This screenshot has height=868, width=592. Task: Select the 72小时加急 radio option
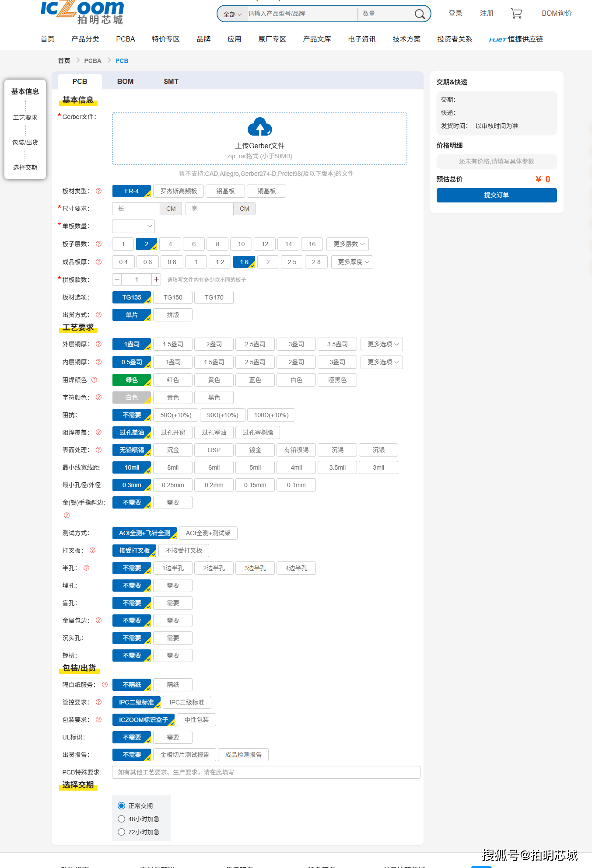pos(122,832)
